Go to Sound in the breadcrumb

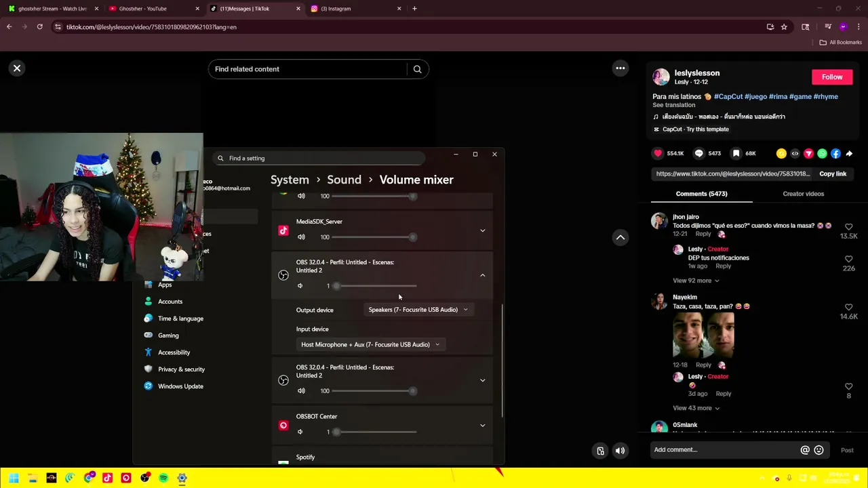[x=344, y=180]
